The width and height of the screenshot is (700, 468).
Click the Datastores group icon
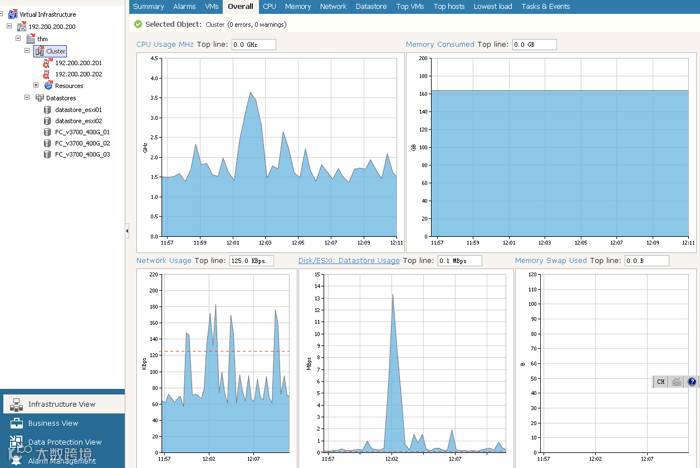[x=39, y=97]
